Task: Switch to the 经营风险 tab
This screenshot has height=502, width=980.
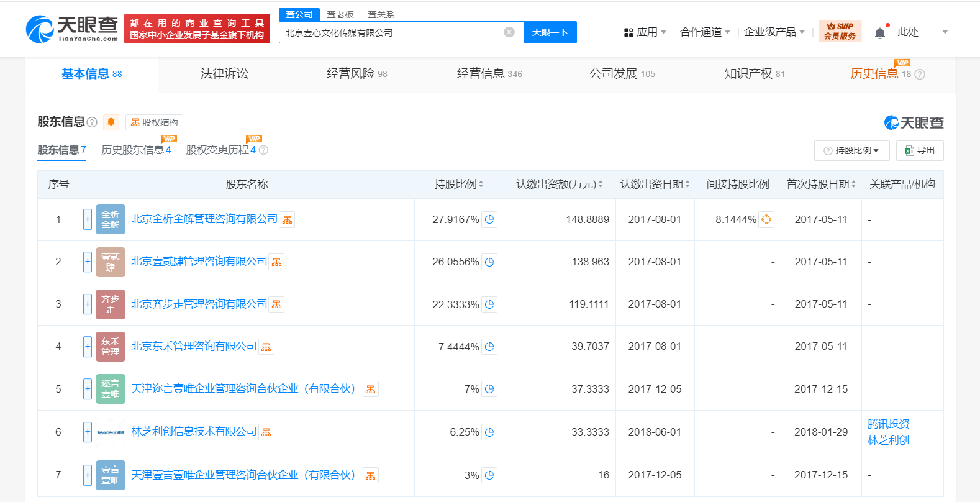Action: [356, 74]
